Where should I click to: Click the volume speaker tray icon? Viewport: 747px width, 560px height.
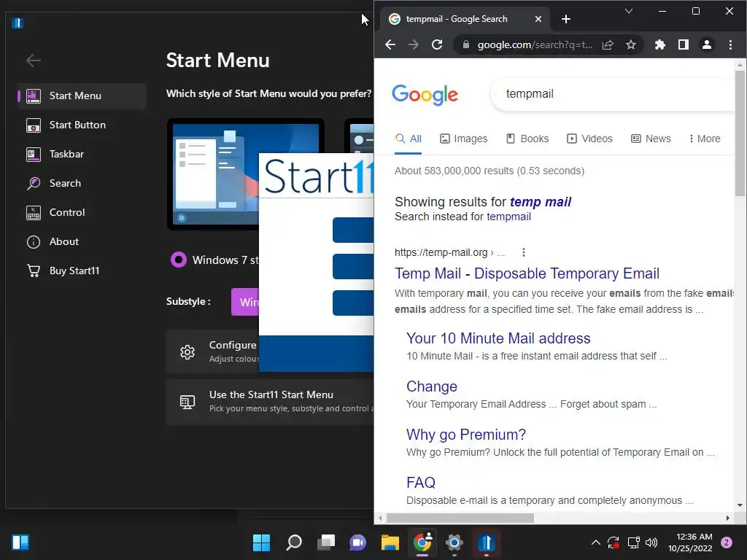pos(651,542)
